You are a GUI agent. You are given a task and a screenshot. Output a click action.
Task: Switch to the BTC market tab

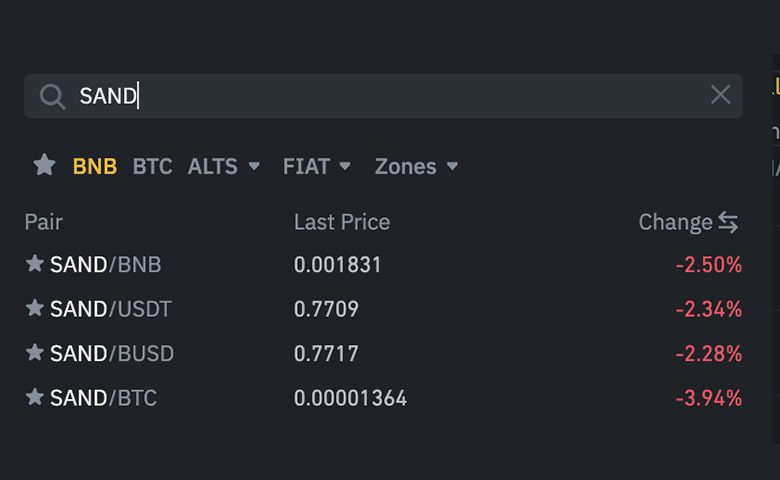[152, 166]
